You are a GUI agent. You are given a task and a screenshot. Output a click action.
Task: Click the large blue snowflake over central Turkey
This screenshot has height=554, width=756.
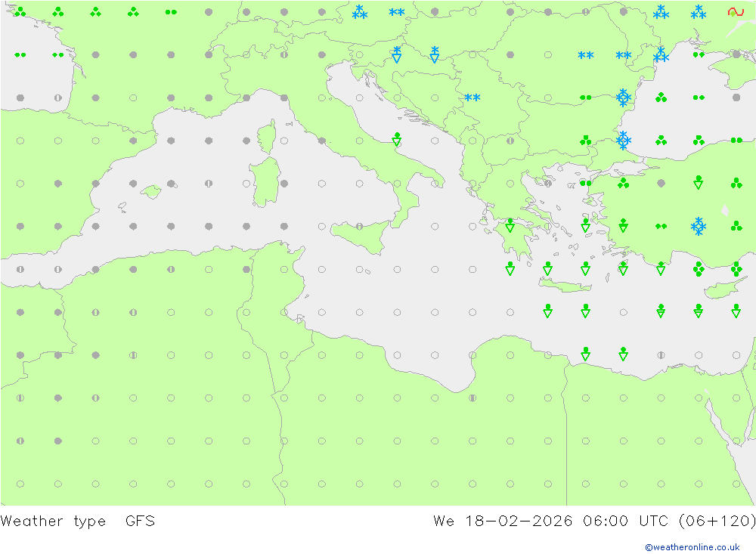point(698,226)
